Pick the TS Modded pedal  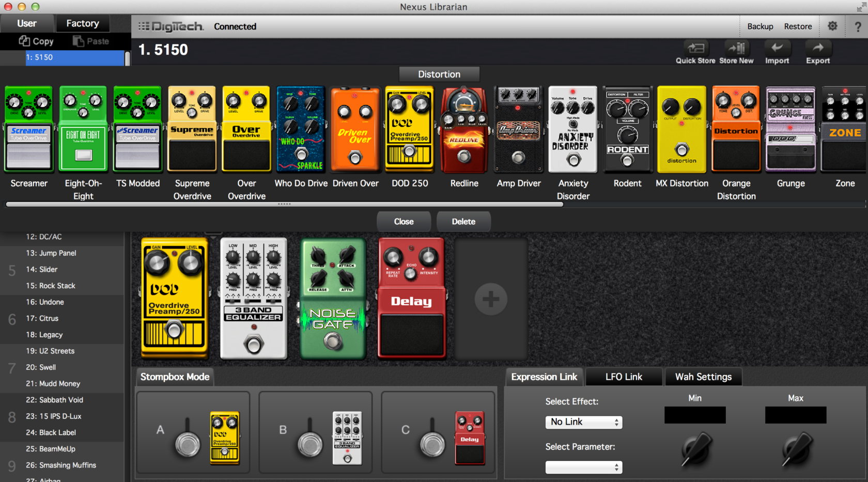tap(137, 129)
